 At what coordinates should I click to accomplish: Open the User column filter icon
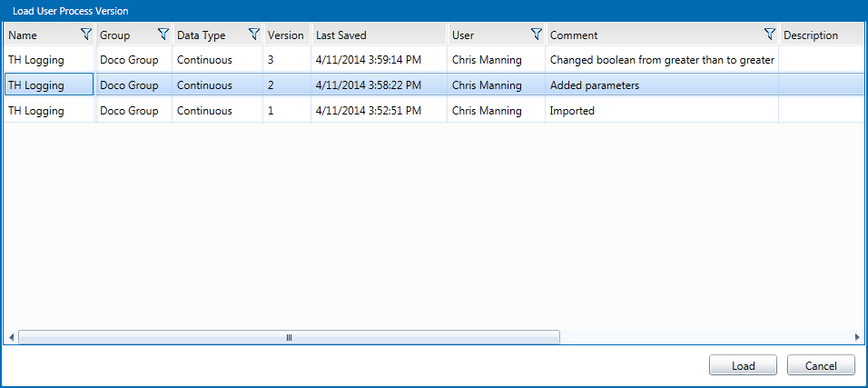(537, 35)
